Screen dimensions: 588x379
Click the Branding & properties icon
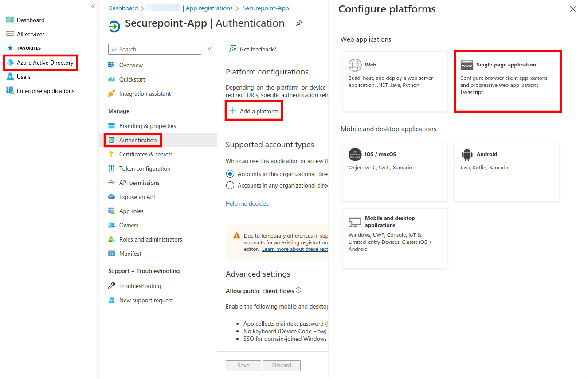coord(111,126)
